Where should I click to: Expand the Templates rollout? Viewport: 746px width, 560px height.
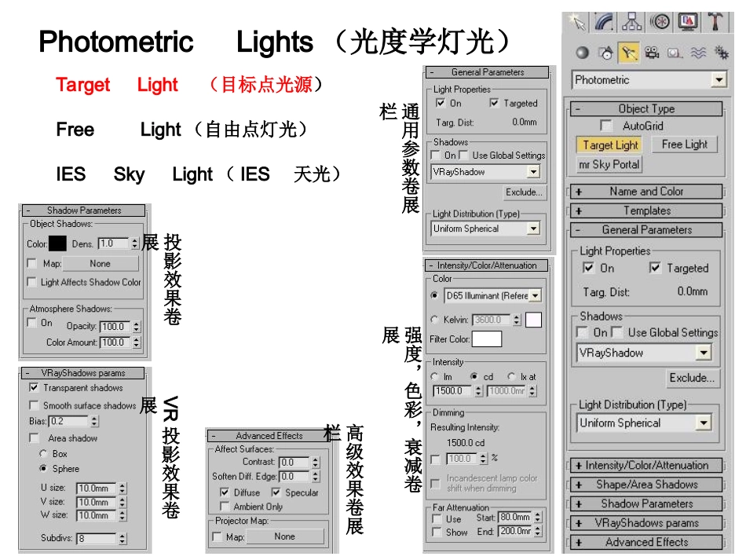(645, 210)
